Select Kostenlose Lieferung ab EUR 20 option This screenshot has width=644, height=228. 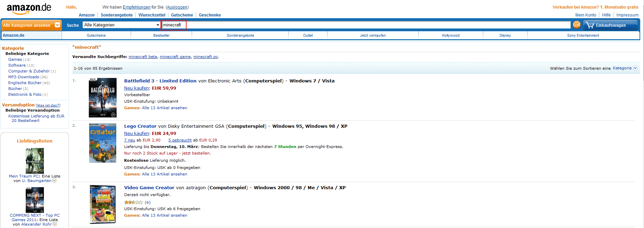point(36,118)
